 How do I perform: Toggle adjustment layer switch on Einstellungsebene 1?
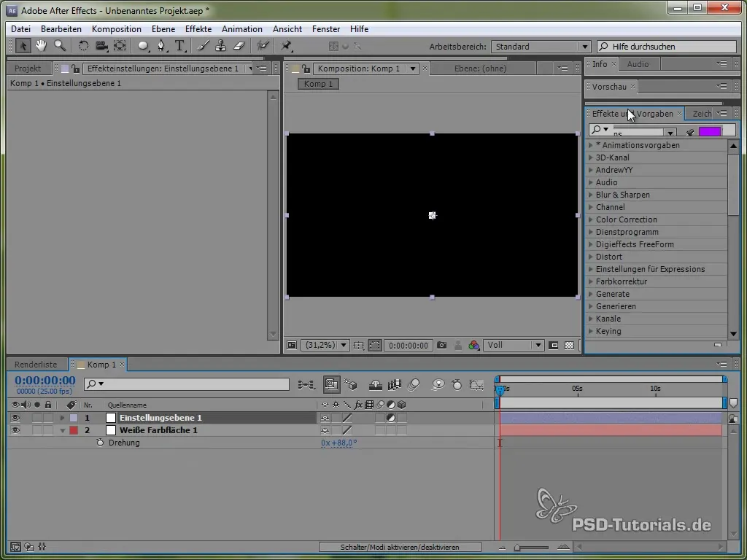[391, 418]
